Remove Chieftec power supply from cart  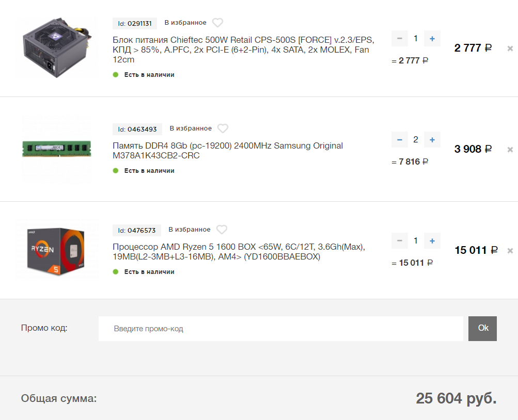pyautogui.click(x=510, y=49)
